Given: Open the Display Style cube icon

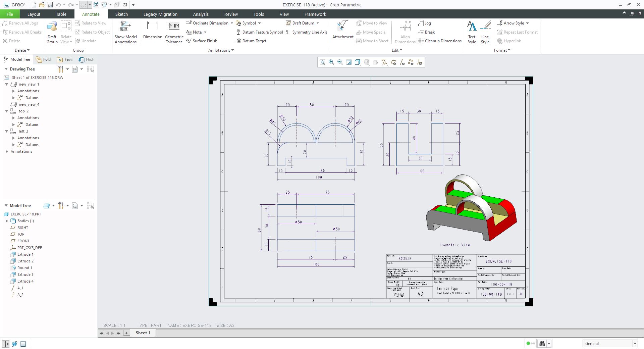Looking at the screenshot, I should click(358, 62).
